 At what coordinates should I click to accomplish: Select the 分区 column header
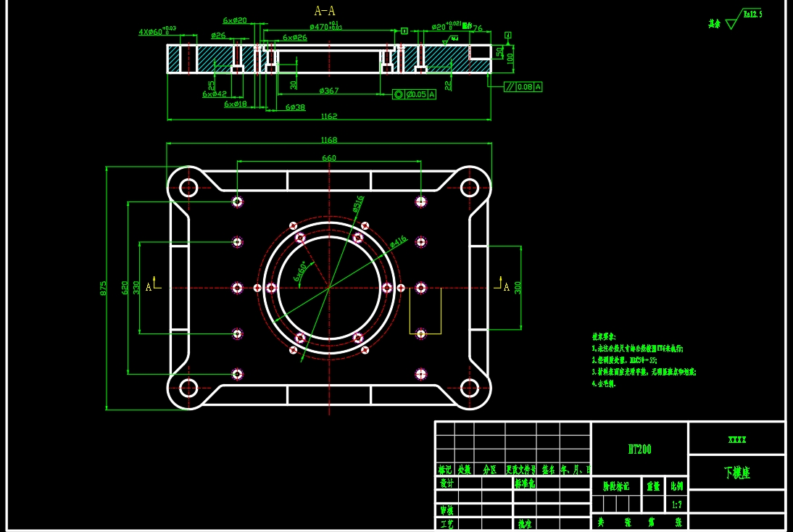pos(489,469)
